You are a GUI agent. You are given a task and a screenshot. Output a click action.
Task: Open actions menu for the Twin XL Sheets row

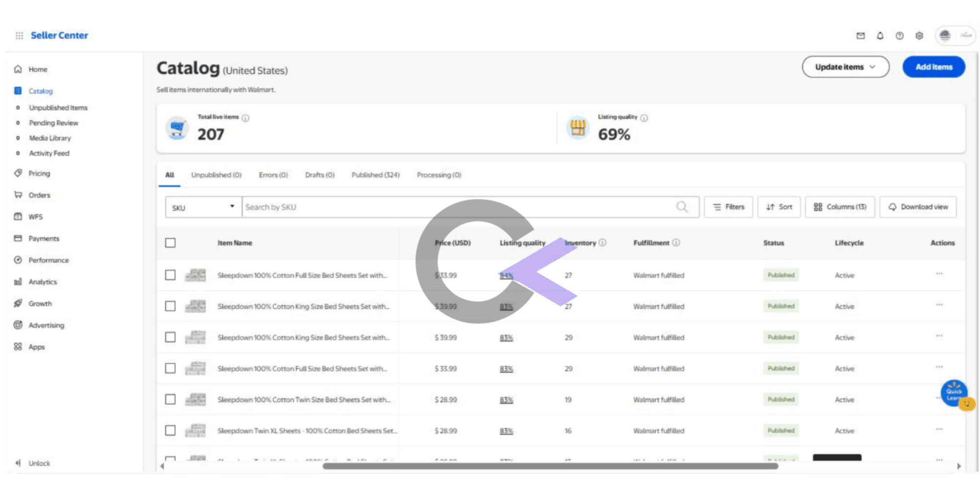[939, 429]
